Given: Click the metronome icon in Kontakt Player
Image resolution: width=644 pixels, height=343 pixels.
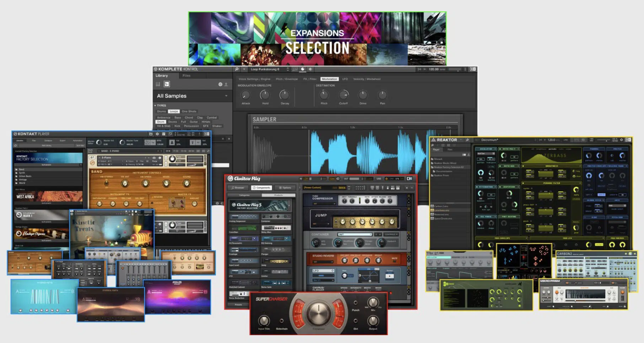Looking at the screenshot, I should (172, 142).
